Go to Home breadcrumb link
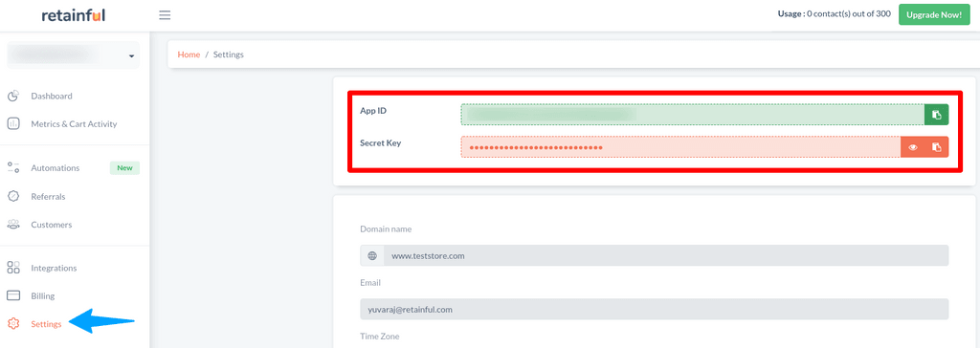The image size is (980, 348). 189,55
